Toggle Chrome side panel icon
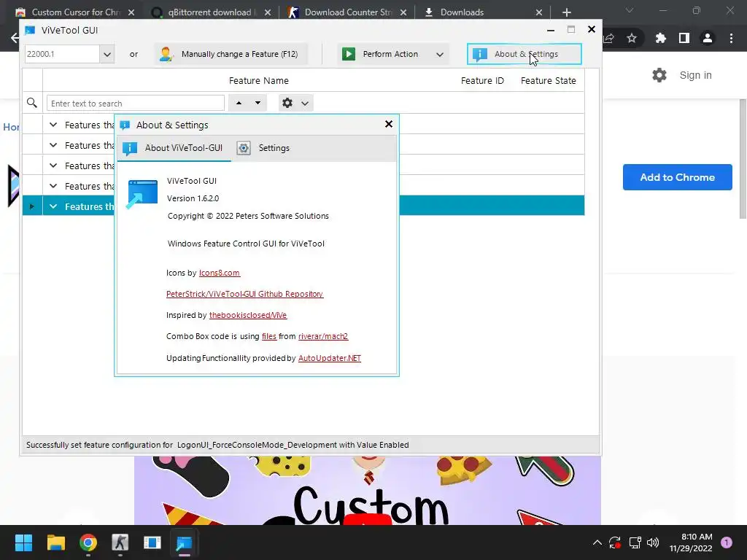 coord(684,38)
